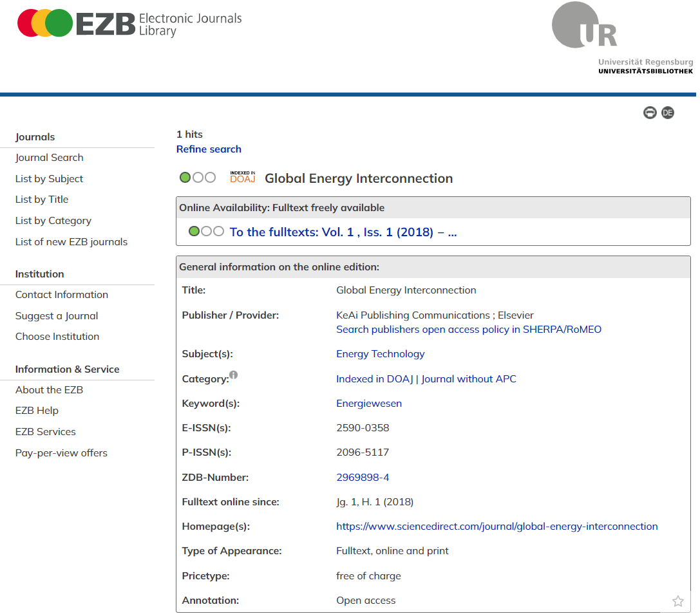Click Annotation value Open access
Viewport: 700px width, 616px height.
(x=366, y=601)
